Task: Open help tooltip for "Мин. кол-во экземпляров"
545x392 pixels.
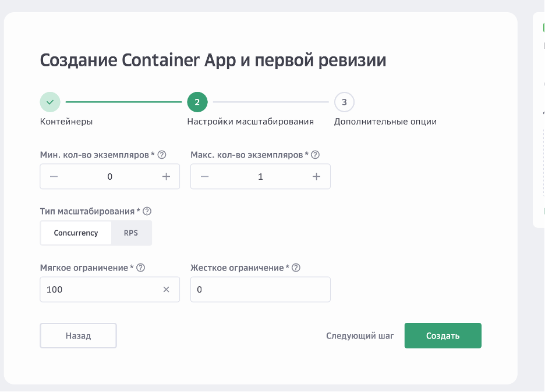Action: pyautogui.click(x=162, y=155)
